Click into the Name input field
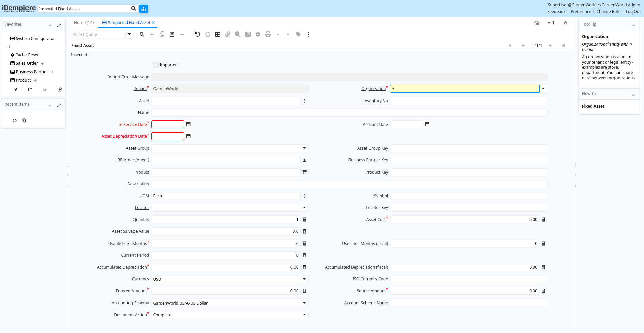Viewport: 644px width, 333px height. 349,113
